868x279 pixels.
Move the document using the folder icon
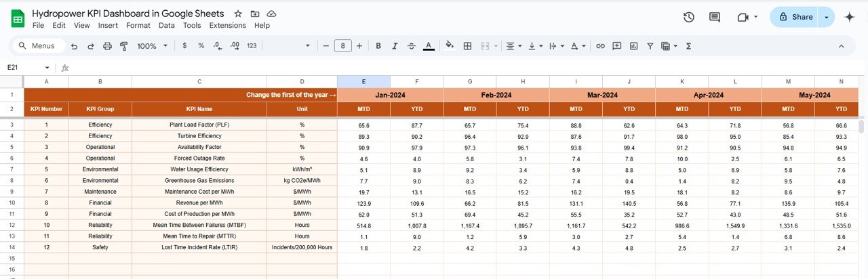coord(255,14)
